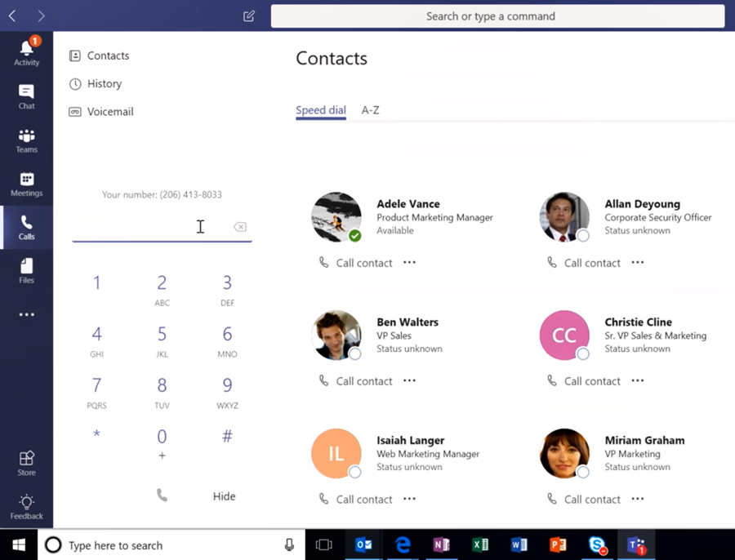The height and width of the screenshot is (560, 735).
Task: Open Contacts in the calls menu
Action: 99,56
